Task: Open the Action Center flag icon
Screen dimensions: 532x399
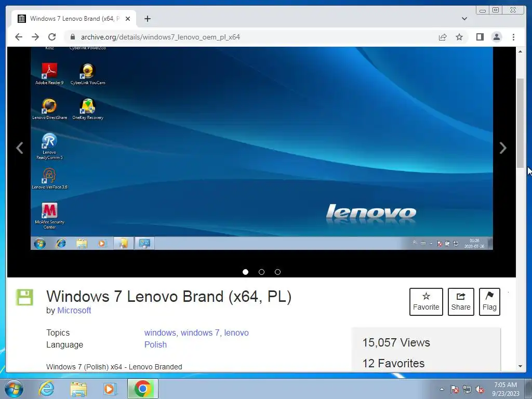Action: click(455, 389)
